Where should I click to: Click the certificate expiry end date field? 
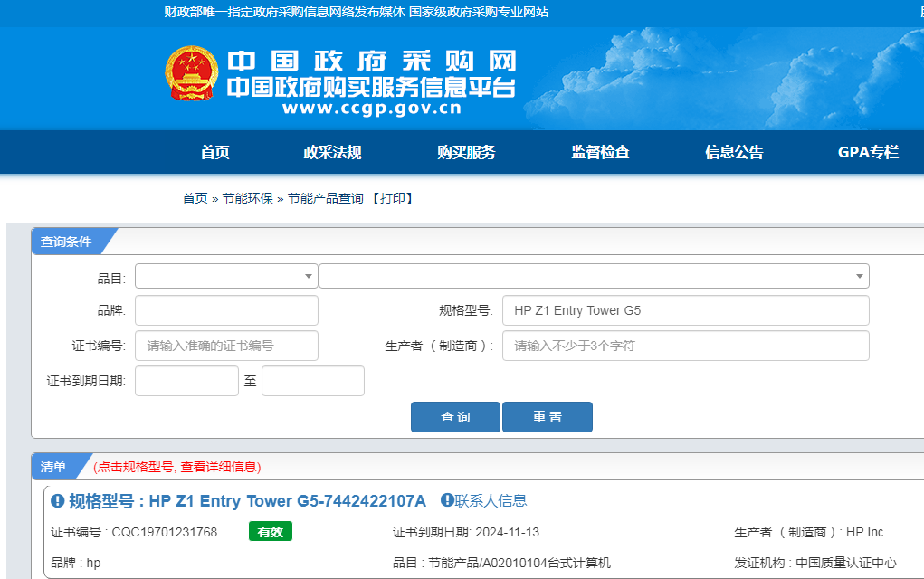(313, 381)
